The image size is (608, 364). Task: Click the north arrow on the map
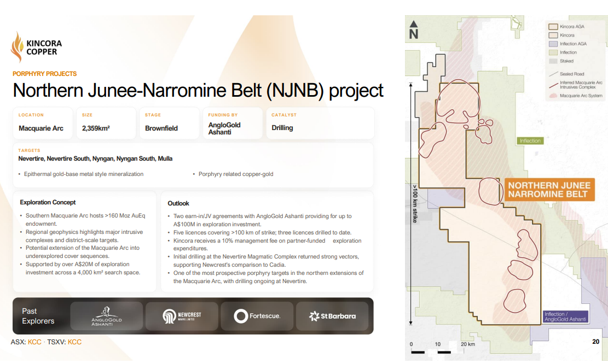[414, 30]
